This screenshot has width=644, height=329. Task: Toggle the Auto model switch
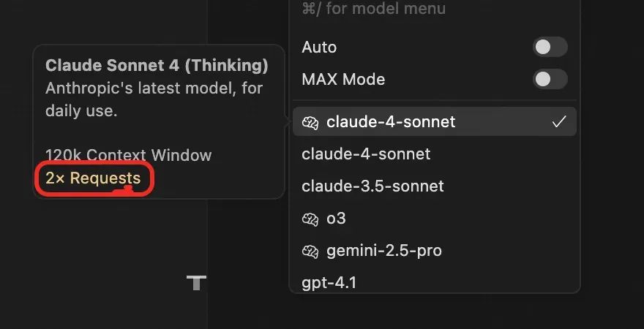550,48
